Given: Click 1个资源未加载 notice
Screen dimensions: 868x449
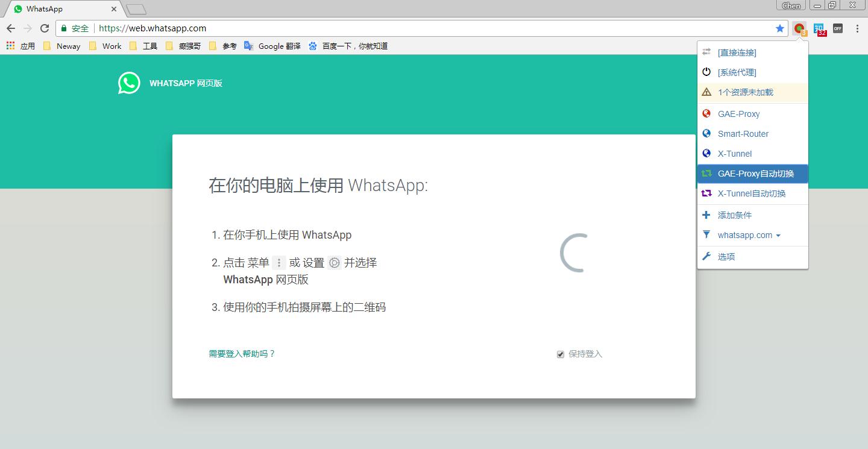Looking at the screenshot, I should (752, 92).
